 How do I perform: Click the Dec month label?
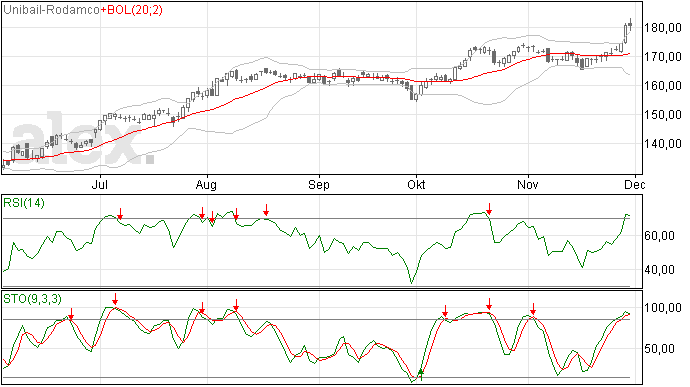(635, 184)
